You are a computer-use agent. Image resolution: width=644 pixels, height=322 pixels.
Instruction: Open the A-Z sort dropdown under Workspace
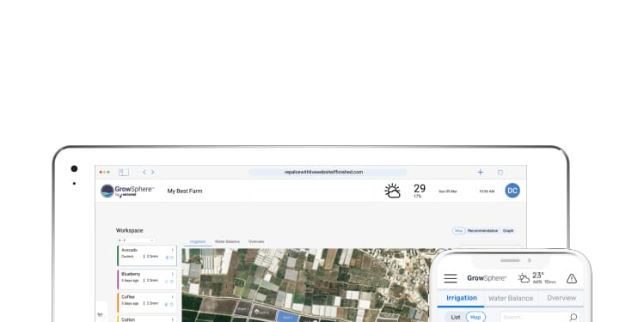point(136,240)
